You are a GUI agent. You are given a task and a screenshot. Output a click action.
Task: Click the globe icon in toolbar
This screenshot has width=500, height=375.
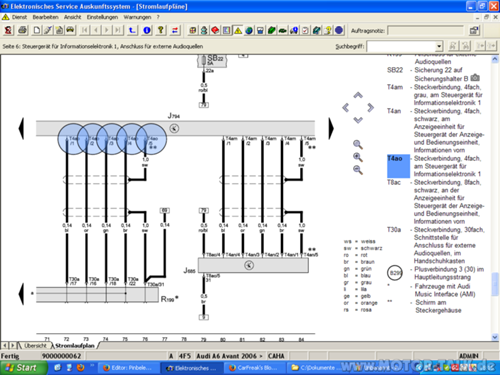(249, 30)
